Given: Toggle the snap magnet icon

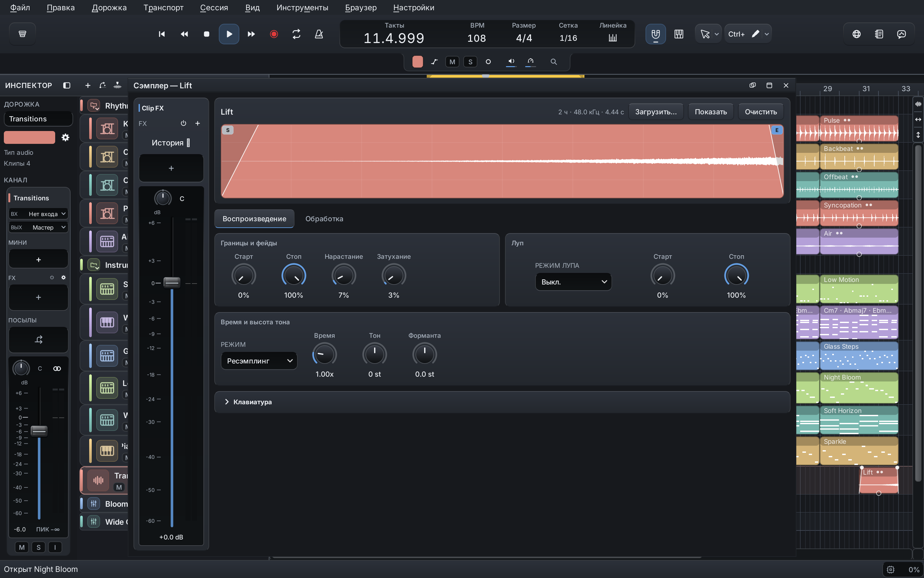Looking at the screenshot, I should tap(655, 34).
